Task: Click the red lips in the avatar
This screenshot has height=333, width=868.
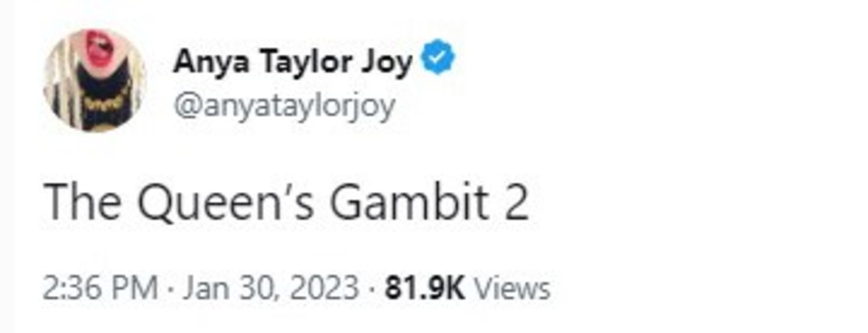Action: (x=98, y=49)
